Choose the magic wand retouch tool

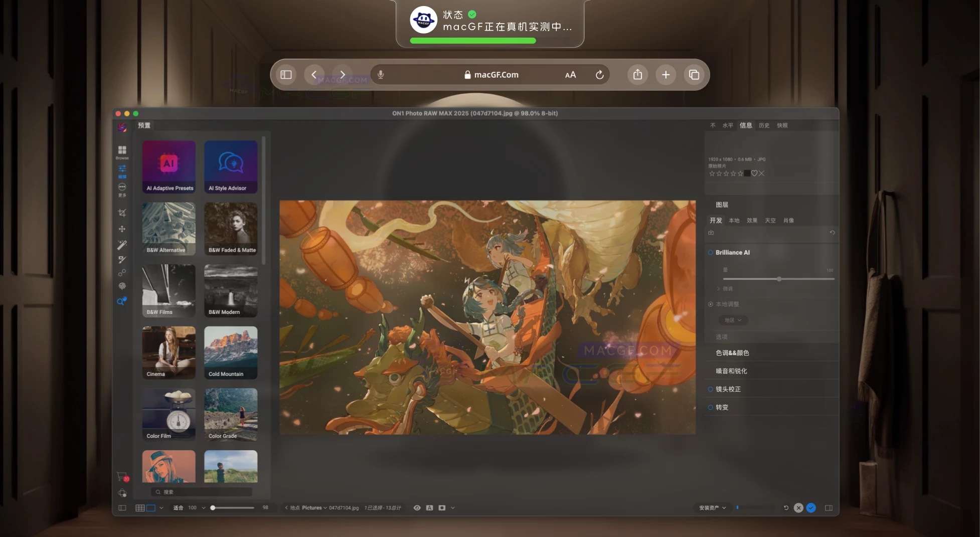[x=122, y=245]
